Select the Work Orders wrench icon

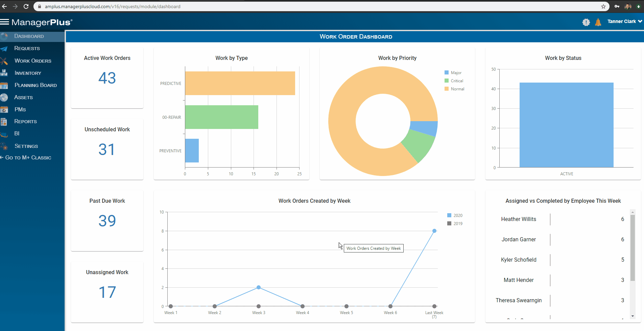click(4, 61)
